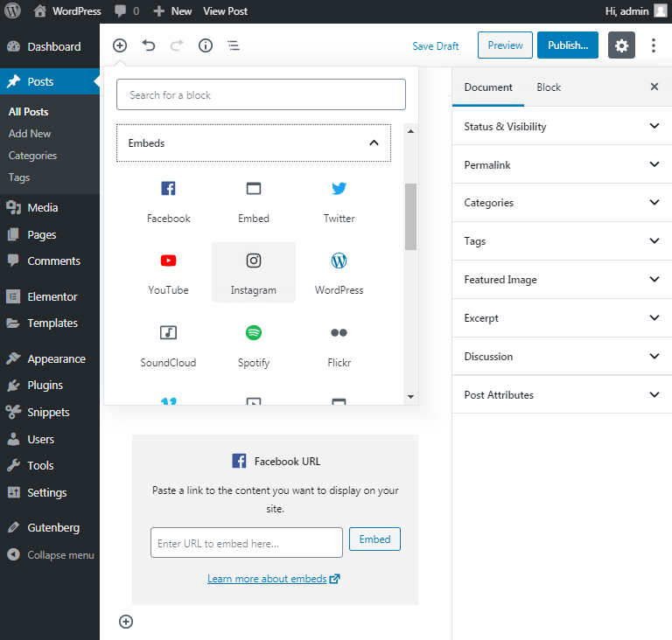Open the Snippets menu
Image resolution: width=672 pixels, height=640 pixels.
tap(50, 412)
